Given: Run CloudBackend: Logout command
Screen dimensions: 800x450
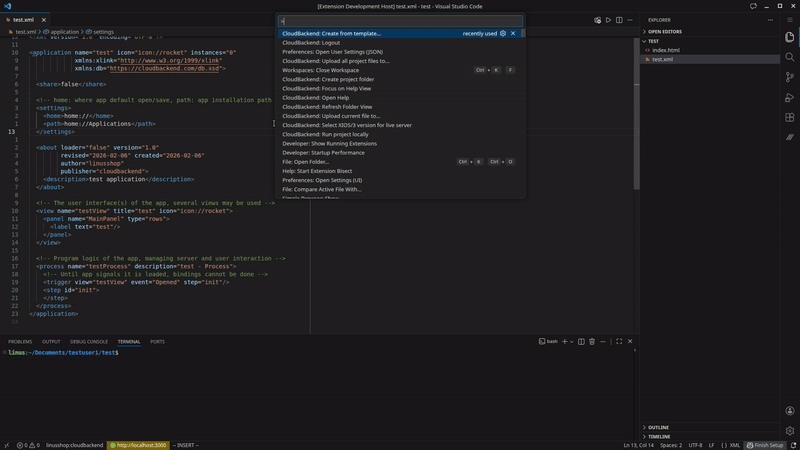Looking at the screenshot, I should pyautogui.click(x=400, y=42).
